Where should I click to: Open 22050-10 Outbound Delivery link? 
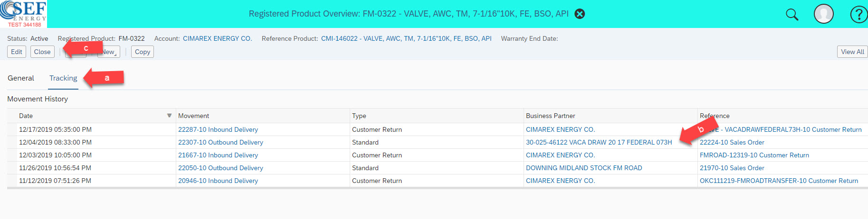[220, 168]
